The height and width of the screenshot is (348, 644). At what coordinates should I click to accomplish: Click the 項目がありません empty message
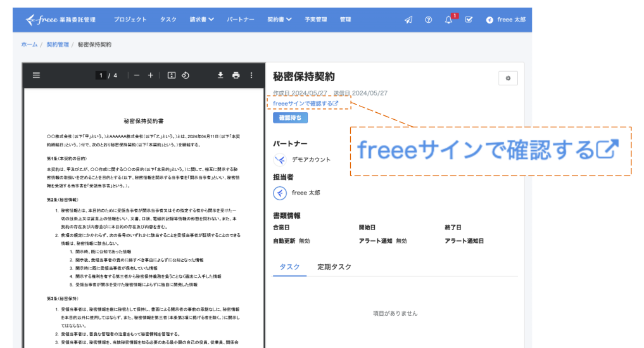(395, 313)
